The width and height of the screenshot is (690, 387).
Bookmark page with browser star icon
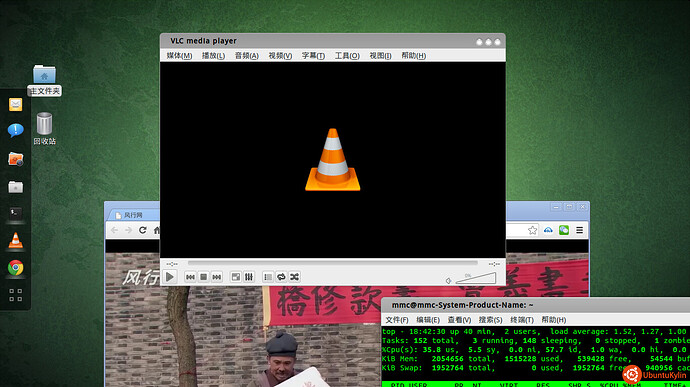[x=532, y=230]
